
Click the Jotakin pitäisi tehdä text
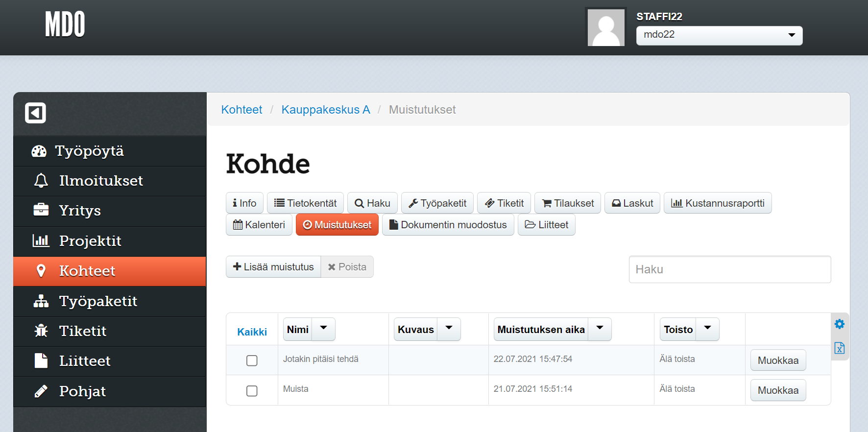pos(321,359)
